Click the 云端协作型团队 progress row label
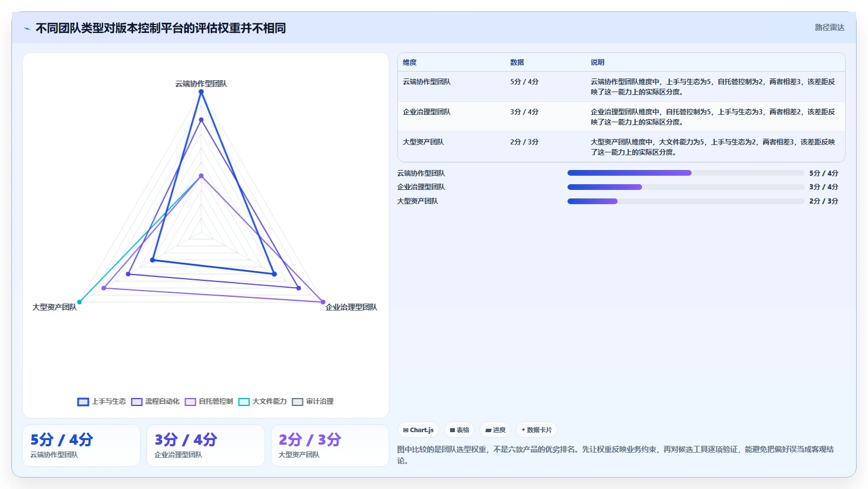Viewport: 868px width, 489px height. click(421, 173)
